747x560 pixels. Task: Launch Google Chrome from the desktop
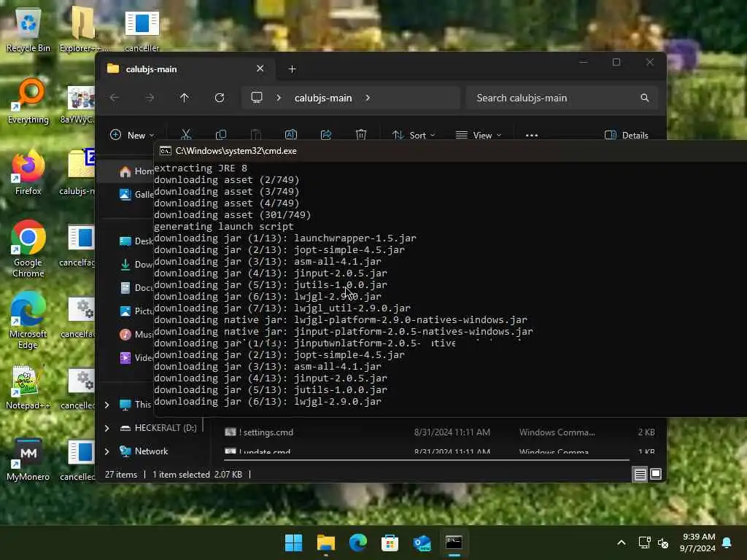click(x=28, y=249)
